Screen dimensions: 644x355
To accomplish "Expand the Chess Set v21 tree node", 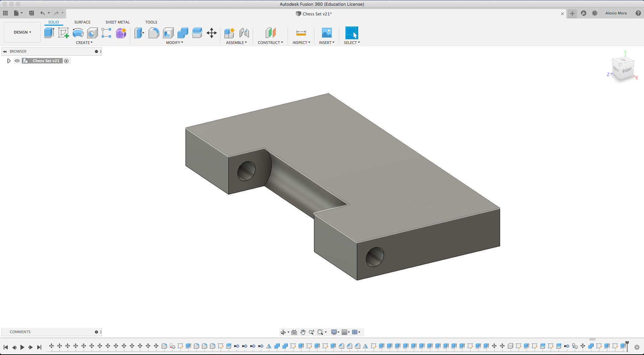I will point(9,61).
